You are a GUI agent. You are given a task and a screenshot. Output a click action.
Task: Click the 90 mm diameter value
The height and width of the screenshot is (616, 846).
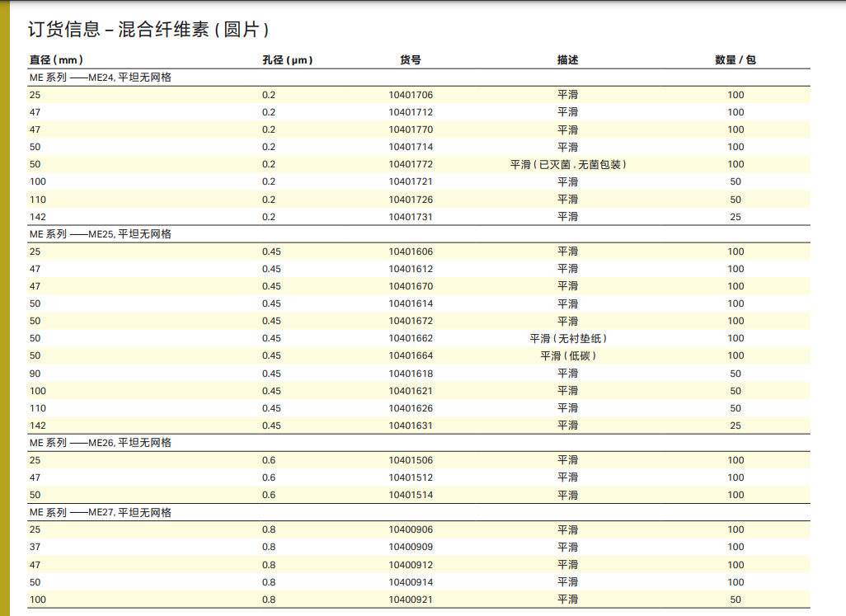[35, 374]
